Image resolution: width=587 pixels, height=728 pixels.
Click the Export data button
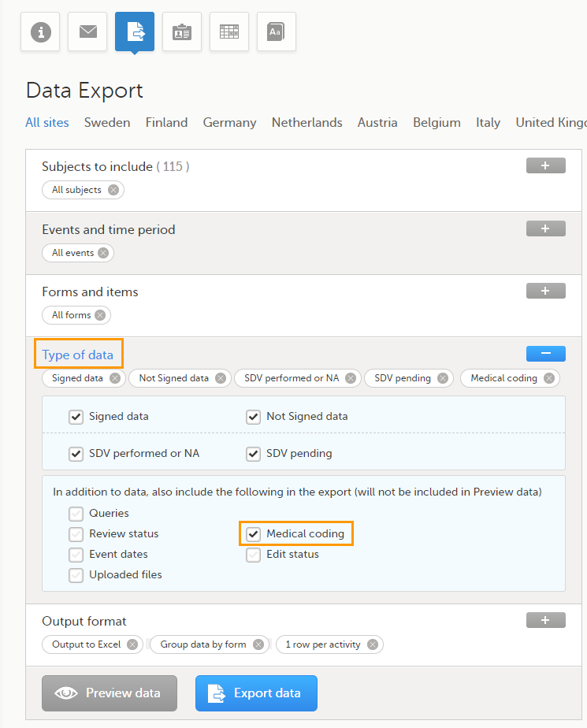click(256, 693)
